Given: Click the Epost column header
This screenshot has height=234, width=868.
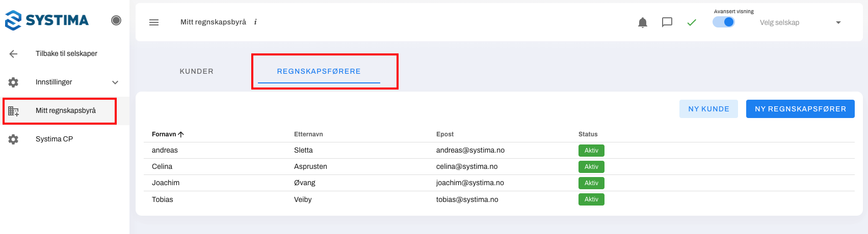Looking at the screenshot, I should pyautogui.click(x=445, y=134).
